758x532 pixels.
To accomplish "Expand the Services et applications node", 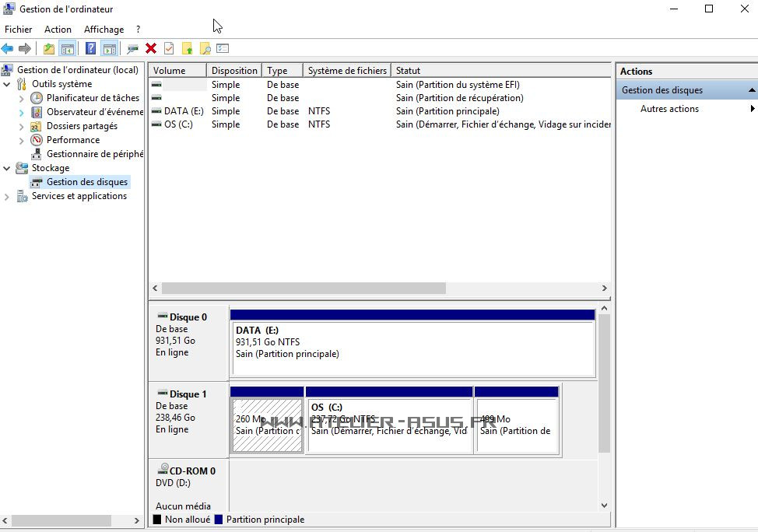I will [x=7, y=197].
